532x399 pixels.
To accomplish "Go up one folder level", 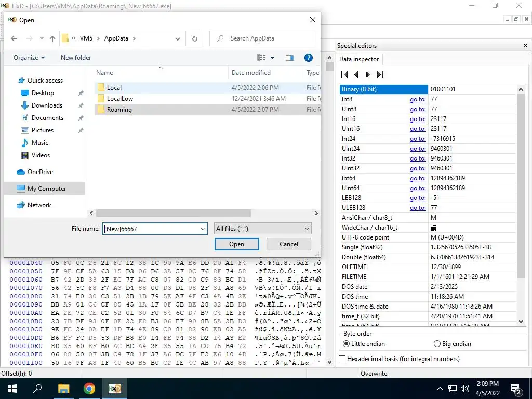I will (52, 38).
